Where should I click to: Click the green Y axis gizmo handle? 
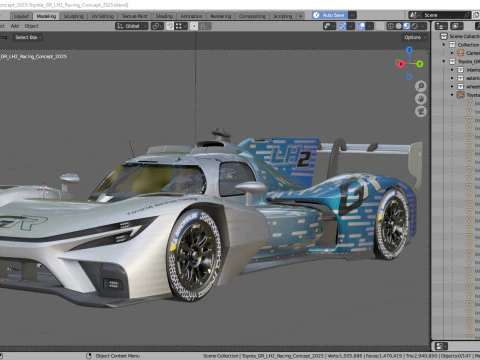click(x=420, y=63)
